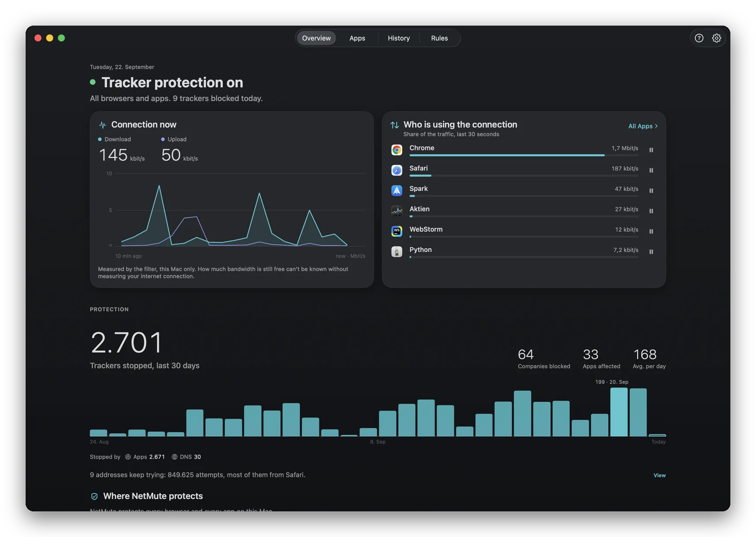The height and width of the screenshot is (537, 756).
Task: Click the 12 kbit/s WebStorm rate
Action: point(626,230)
